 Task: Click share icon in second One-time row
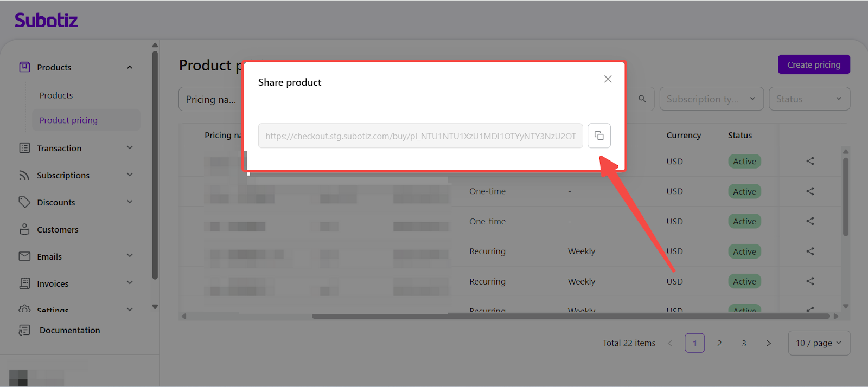click(810, 221)
